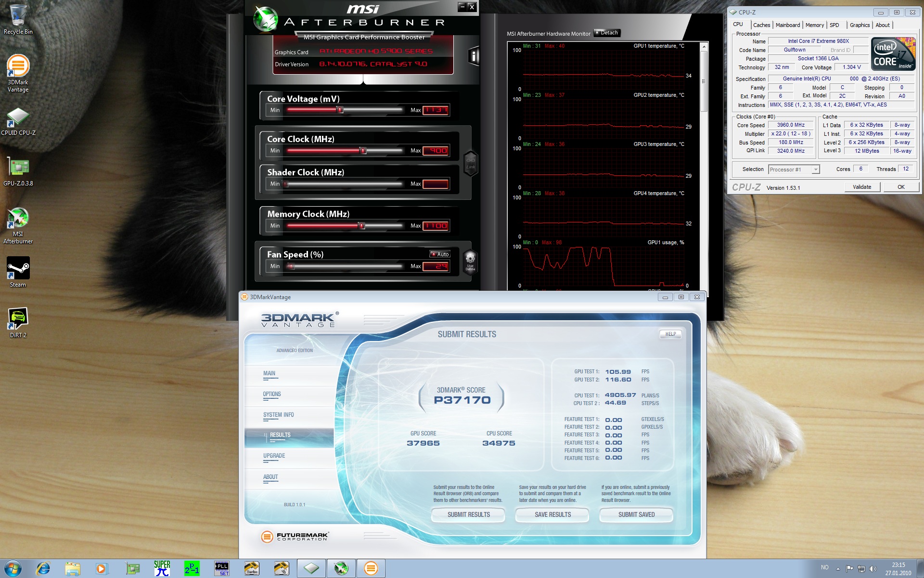
Task: Open the ABOUT section in 3DMark Vantage
Action: click(289, 479)
